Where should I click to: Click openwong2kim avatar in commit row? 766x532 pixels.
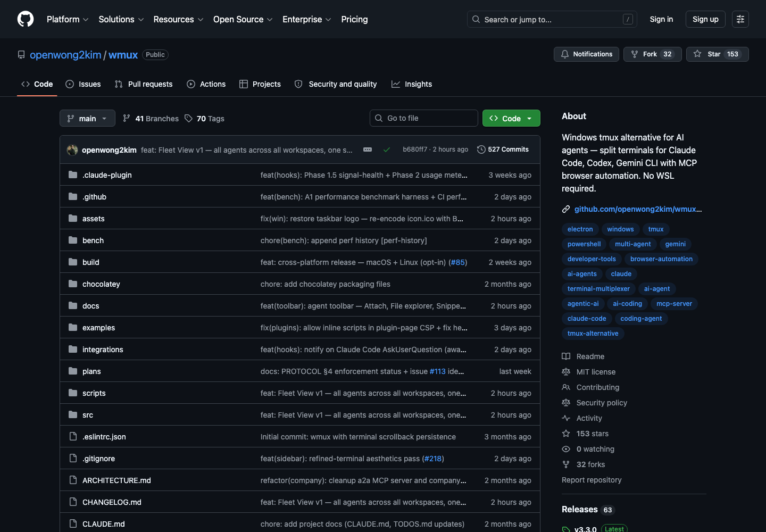72,150
